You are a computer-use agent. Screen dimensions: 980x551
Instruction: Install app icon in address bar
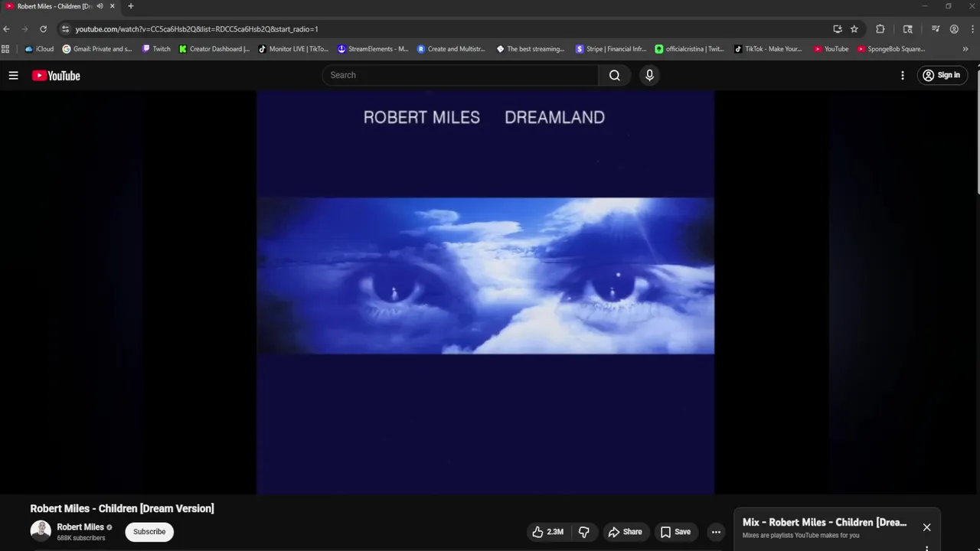point(838,29)
